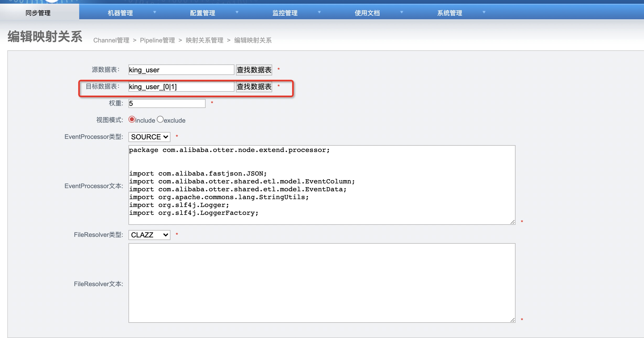Select the include radio button
Viewport: 644px width, 338px height.
click(x=132, y=119)
